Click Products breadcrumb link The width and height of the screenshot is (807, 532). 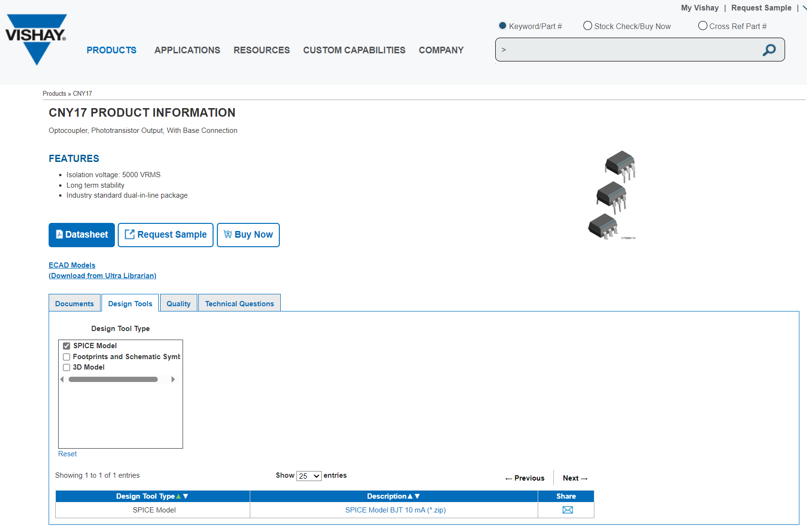tap(54, 94)
